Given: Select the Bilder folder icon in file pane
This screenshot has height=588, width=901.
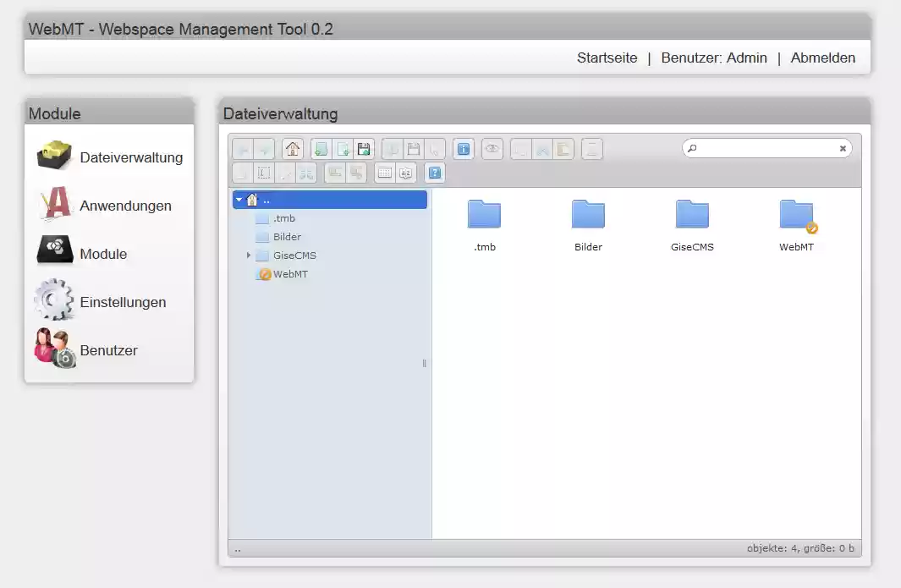Looking at the screenshot, I should 589,214.
